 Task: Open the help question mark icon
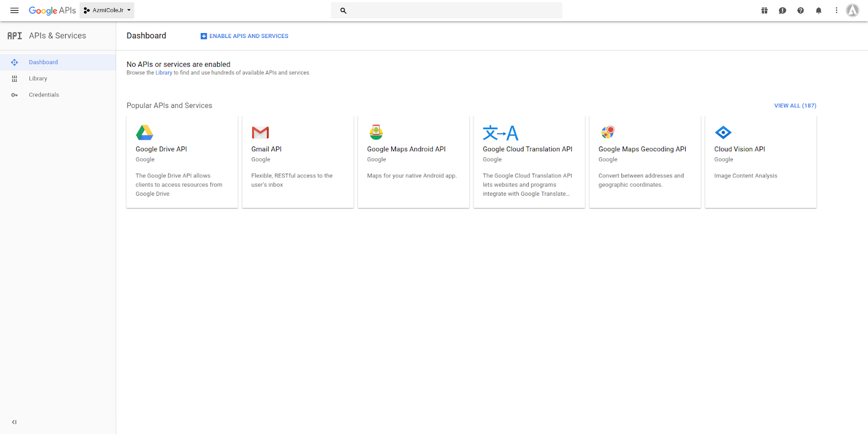[800, 10]
